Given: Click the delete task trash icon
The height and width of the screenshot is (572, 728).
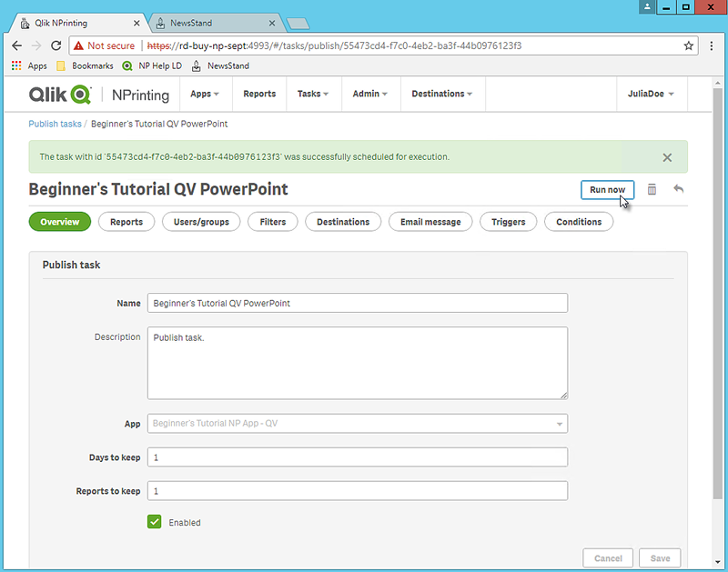Looking at the screenshot, I should point(652,189).
